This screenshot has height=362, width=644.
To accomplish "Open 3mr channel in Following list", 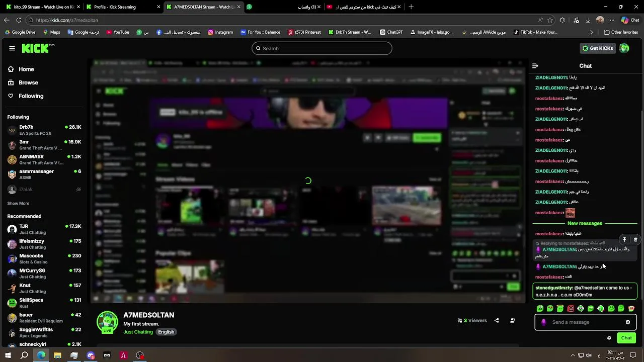I will 44,145.
